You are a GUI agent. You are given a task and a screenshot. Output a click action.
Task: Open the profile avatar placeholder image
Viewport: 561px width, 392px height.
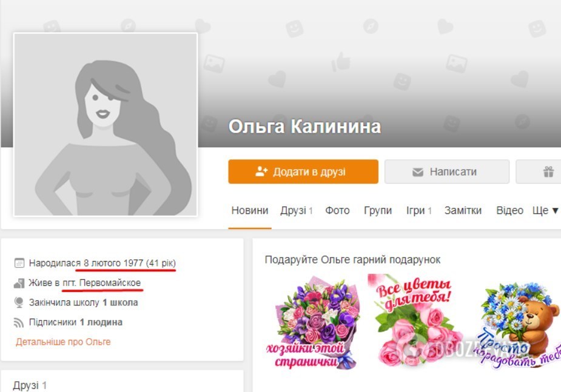105,124
